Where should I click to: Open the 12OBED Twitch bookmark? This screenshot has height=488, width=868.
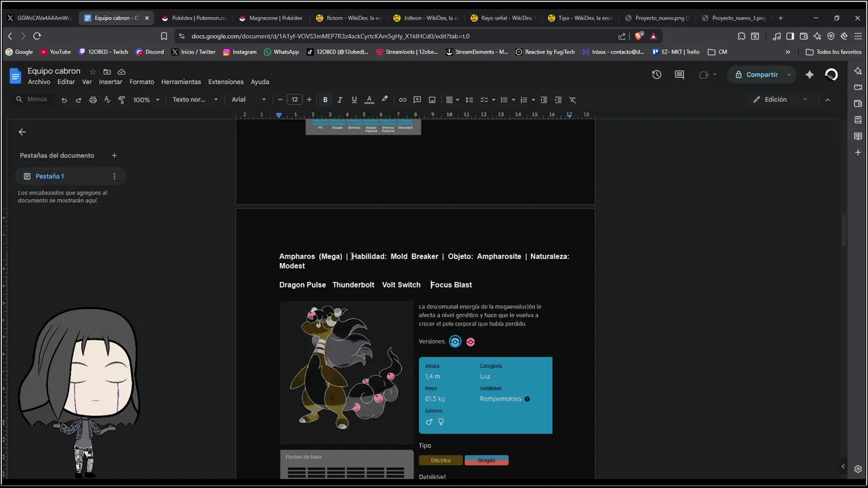103,52
